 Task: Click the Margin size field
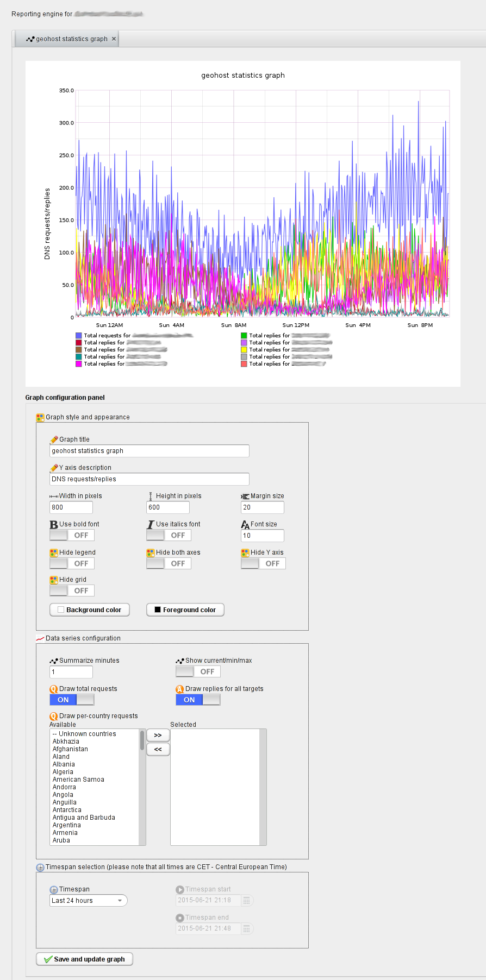point(263,507)
